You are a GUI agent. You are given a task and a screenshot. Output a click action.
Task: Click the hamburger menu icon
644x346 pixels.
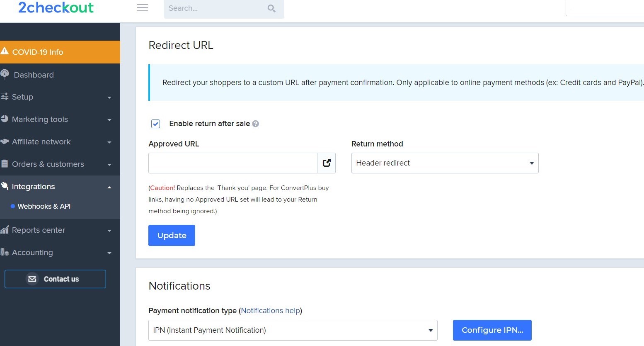[142, 8]
